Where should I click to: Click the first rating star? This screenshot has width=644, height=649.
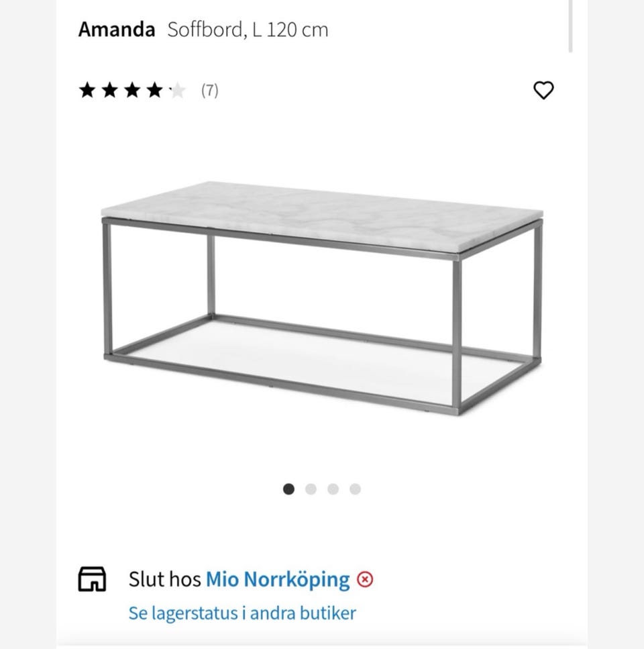click(87, 90)
